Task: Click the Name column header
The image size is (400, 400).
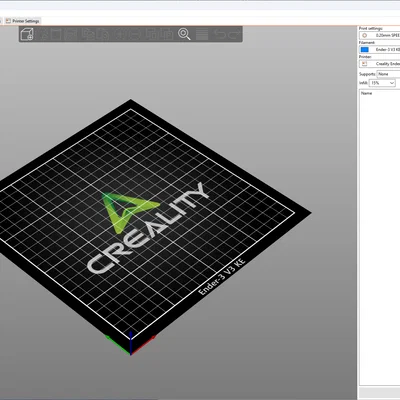Action: (x=366, y=93)
